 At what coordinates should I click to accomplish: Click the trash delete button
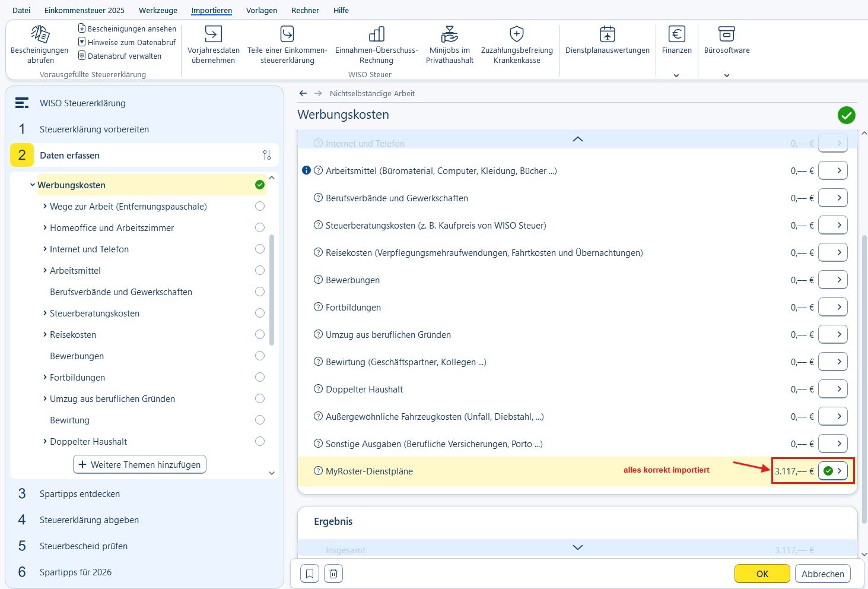pyautogui.click(x=333, y=574)
